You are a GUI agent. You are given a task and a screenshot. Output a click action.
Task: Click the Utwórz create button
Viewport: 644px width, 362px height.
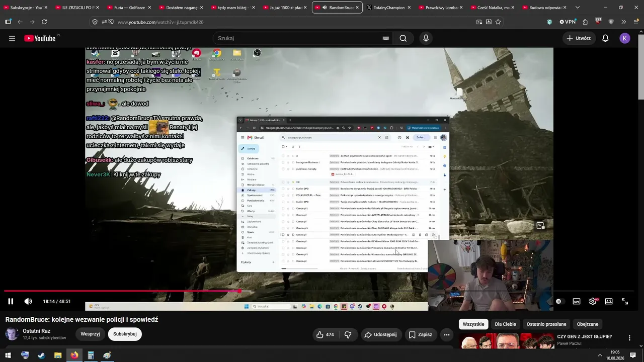pyautogui.click(x=578, y=38)
